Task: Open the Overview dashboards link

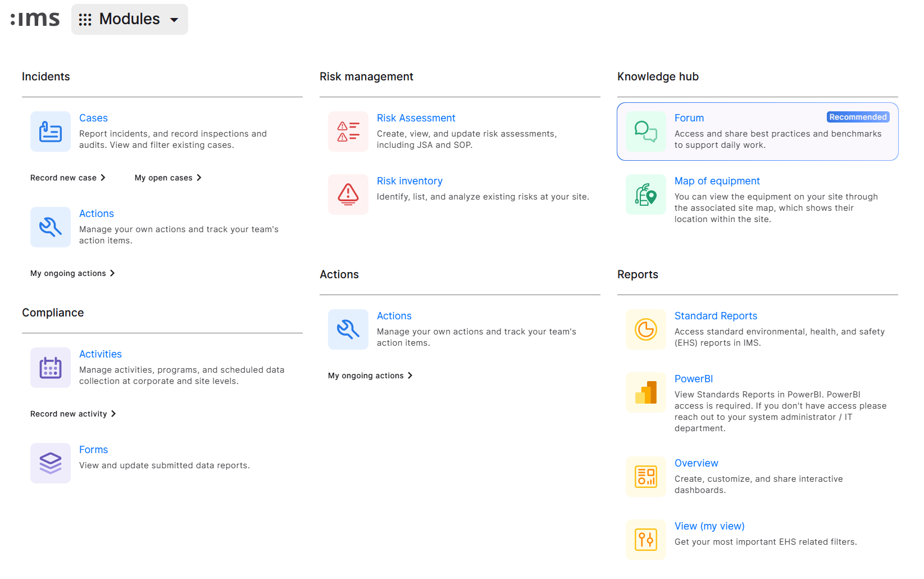Action: (x=696, y=463)
